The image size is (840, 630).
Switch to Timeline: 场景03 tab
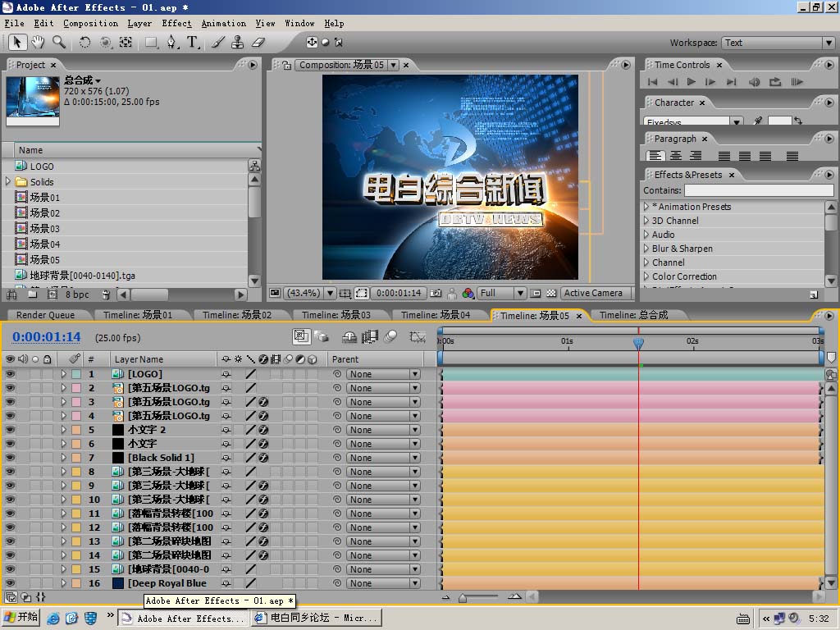coord(336,315)
